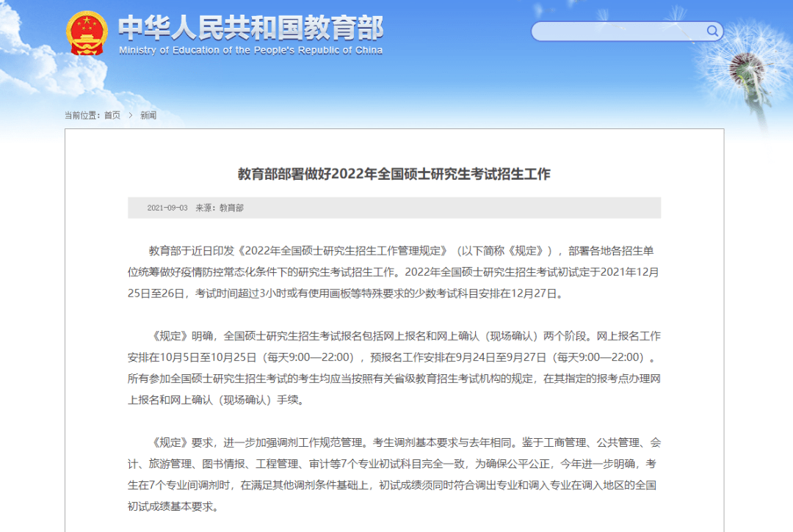Click the English ministry subtitle text

(250, 51)
